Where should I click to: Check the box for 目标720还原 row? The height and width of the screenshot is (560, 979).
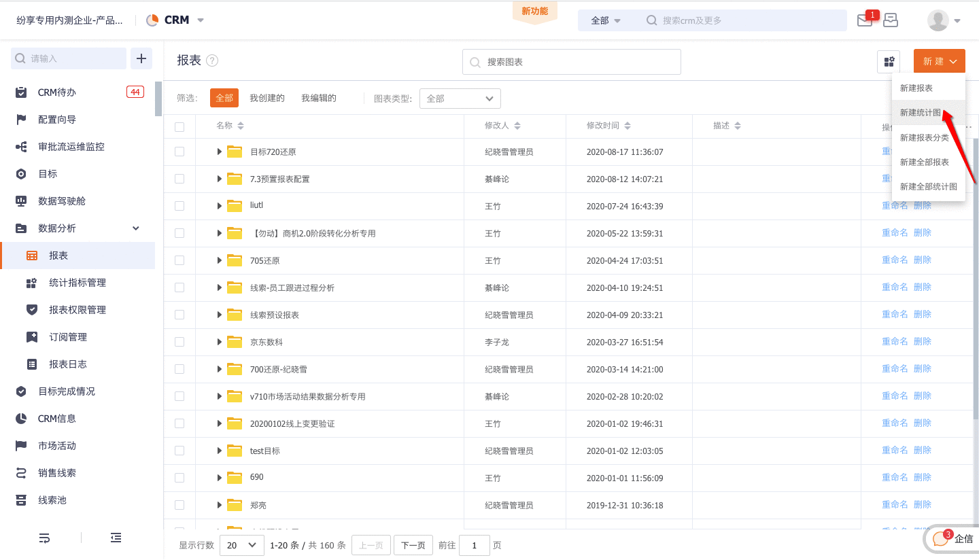coord(179,152)
